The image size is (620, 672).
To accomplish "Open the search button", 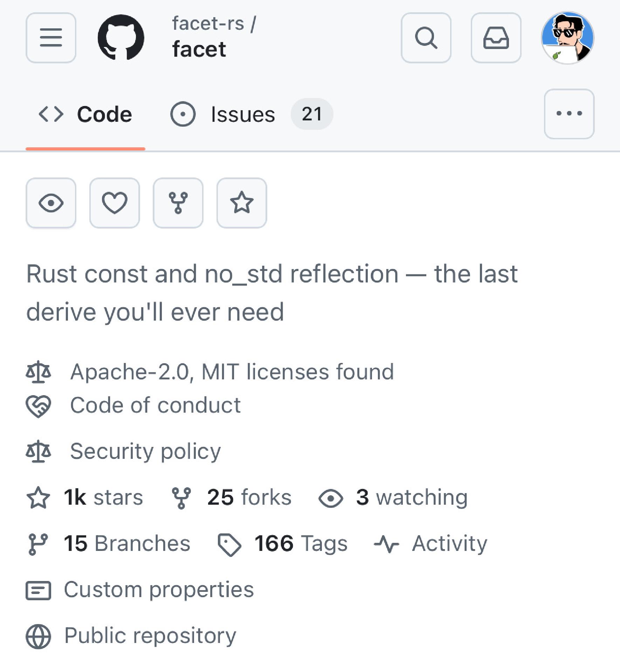I will coord(426,38).
